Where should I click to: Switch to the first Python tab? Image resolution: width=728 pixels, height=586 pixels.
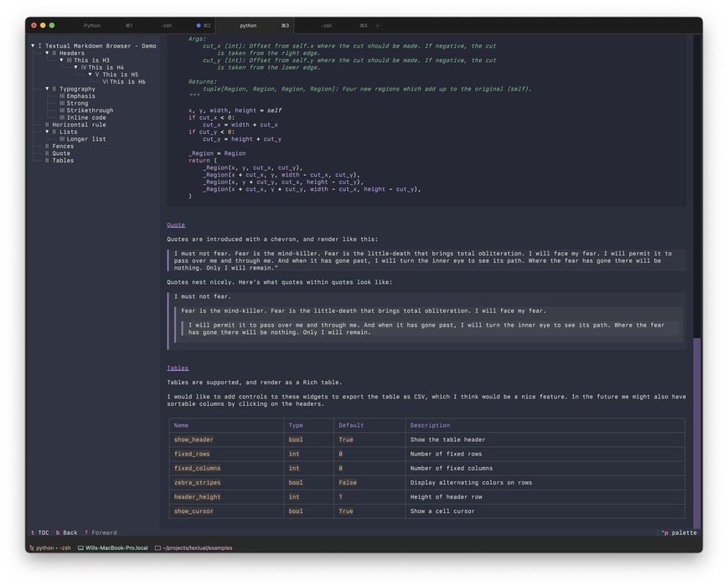(92, 26)
